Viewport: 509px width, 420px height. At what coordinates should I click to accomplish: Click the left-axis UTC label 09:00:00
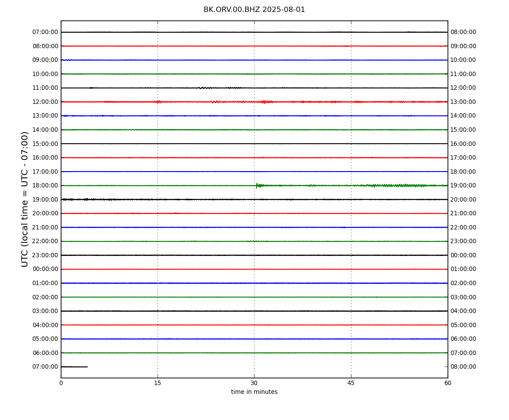coord(45,60)
